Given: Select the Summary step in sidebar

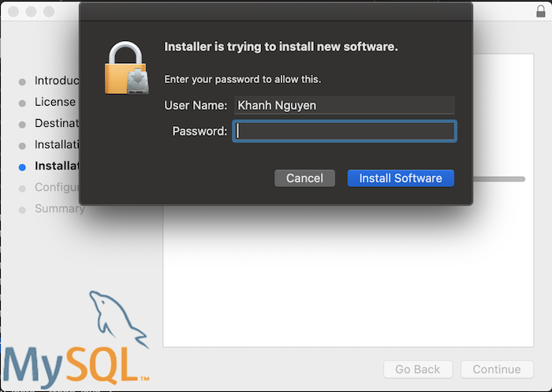Looking at the screenshot, I should click(59, 208).
